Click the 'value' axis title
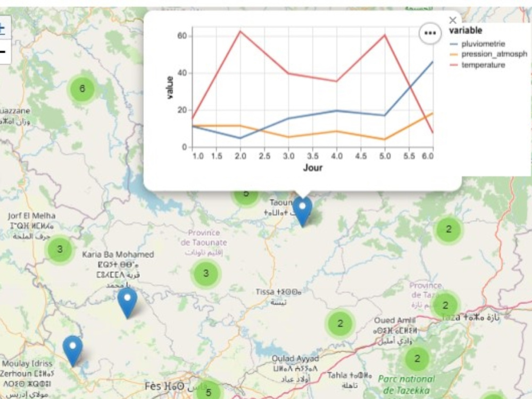 pos(170,88)
